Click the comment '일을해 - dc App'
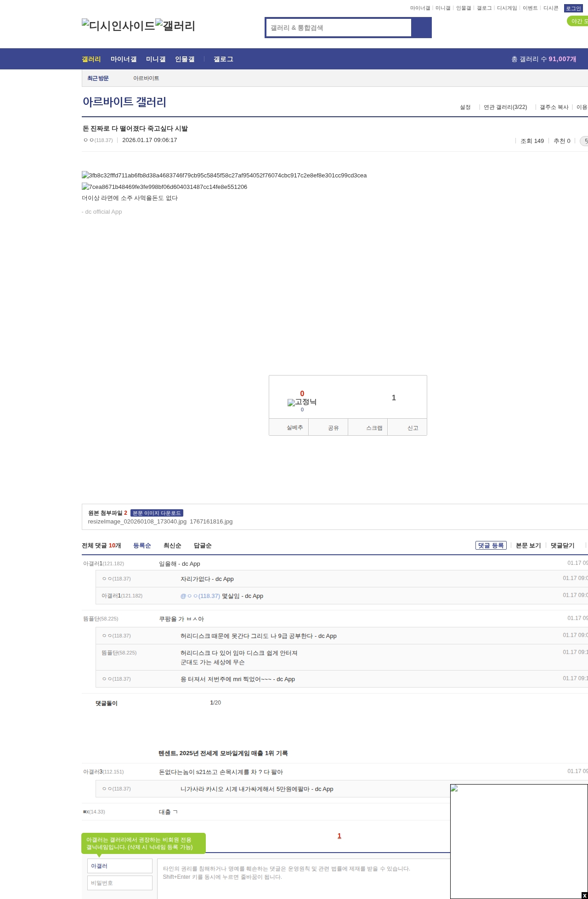Screen dimensions: 588x899 [180, 563]
